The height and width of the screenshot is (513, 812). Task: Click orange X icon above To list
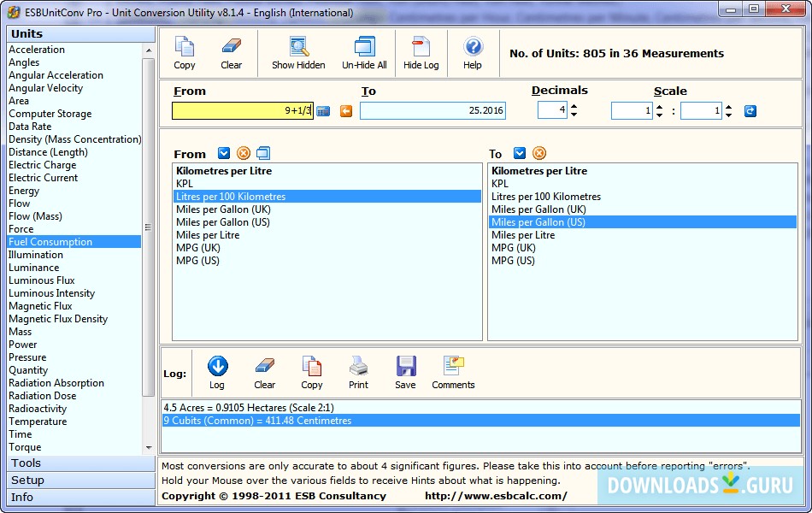coord(539,153)
